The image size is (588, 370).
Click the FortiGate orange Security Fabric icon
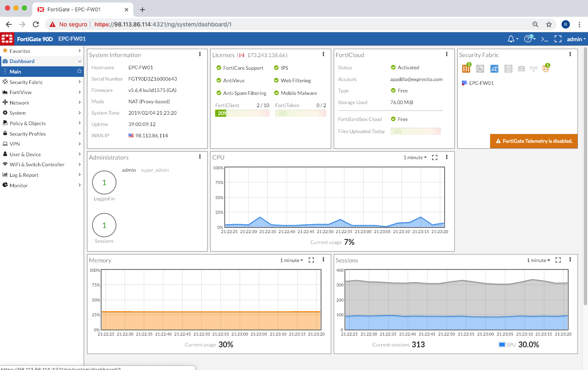(x=467, y=68)
